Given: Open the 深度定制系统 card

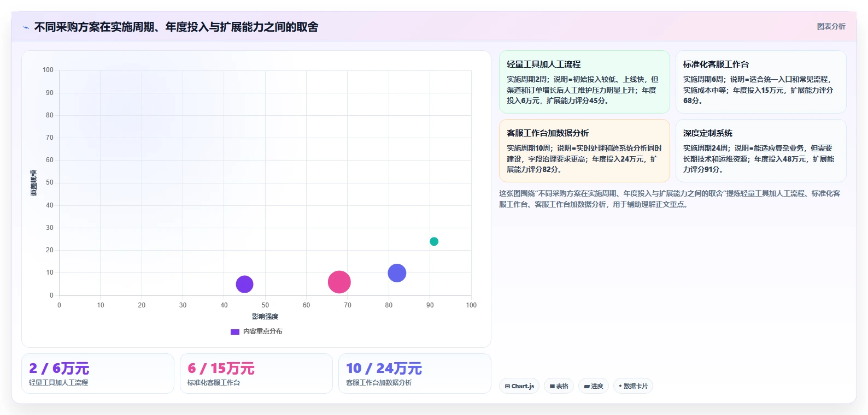Looking at the screenshot, I should pos(761,151).
